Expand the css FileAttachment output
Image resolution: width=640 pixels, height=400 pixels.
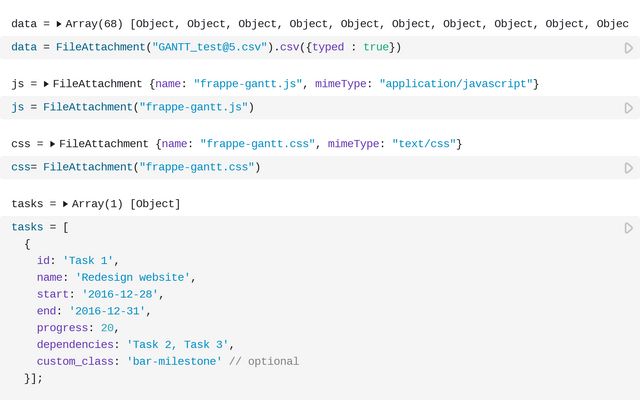click(52, 144)
